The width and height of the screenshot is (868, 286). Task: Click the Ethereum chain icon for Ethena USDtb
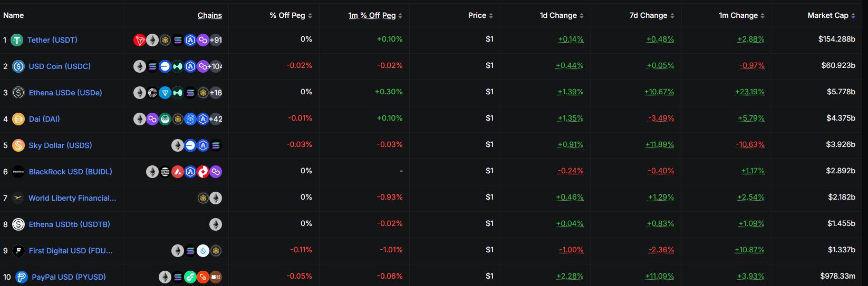[x=216, y=224]
